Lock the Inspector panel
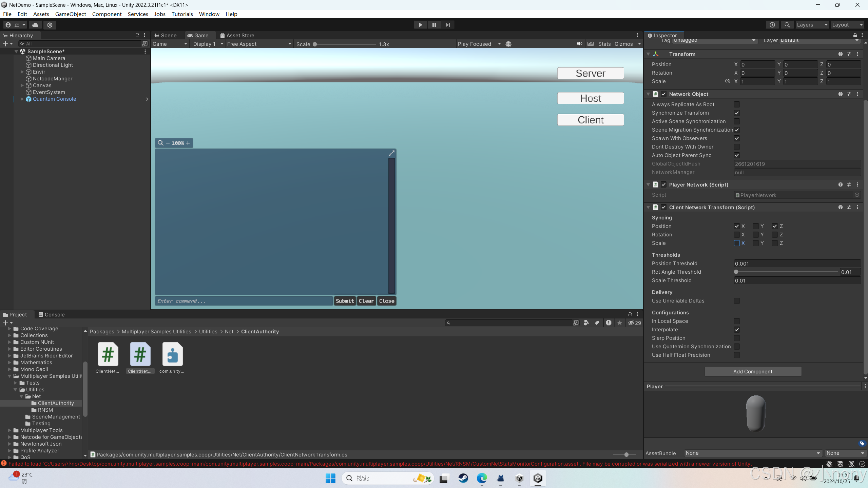Screen dimensions: 868x488 (x=855, y=35)
